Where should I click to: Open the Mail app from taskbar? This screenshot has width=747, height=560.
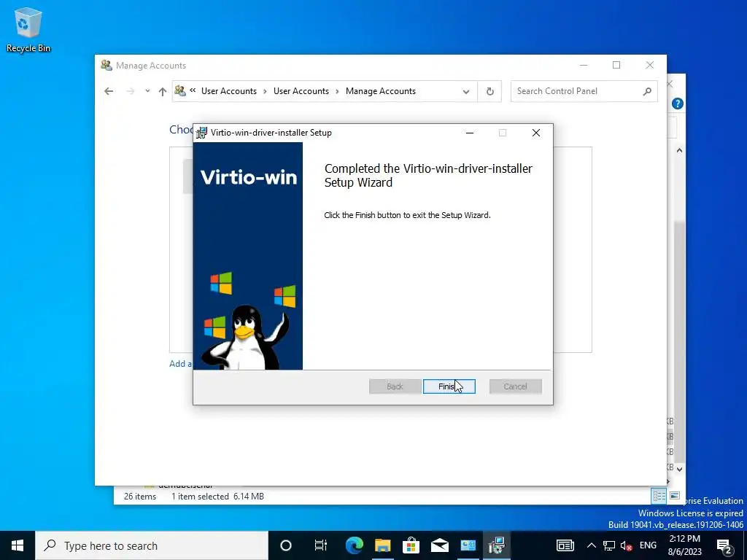[x=439, y=545]
